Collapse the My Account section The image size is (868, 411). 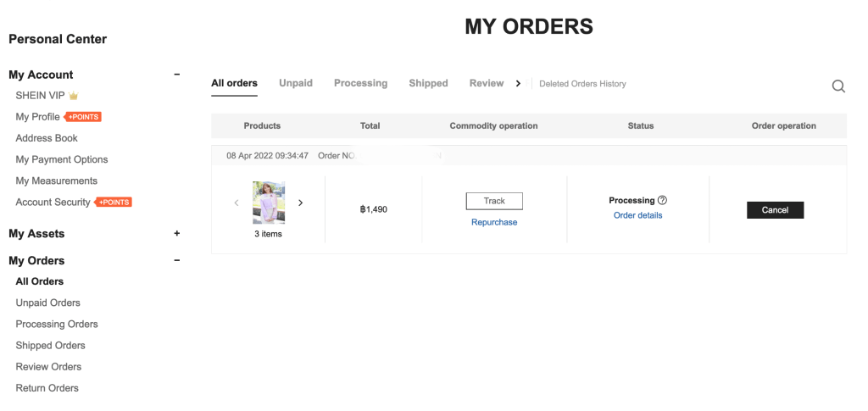[x=176, y=75]
